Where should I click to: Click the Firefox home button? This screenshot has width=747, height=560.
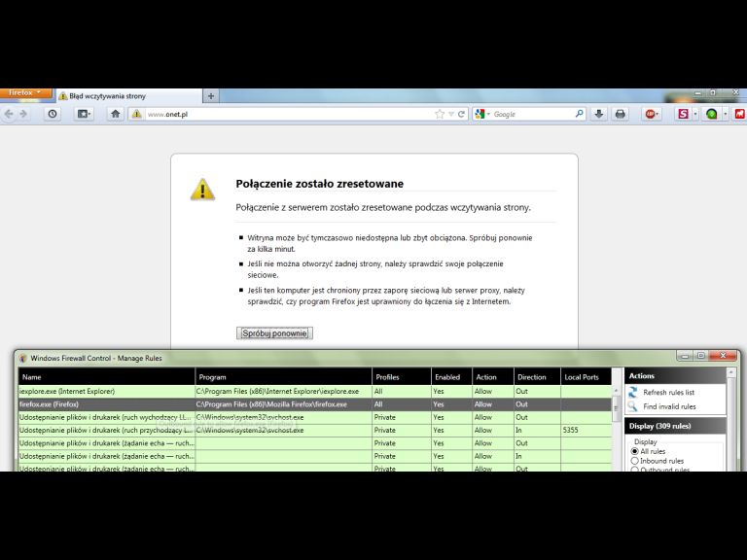coord(115,114)
